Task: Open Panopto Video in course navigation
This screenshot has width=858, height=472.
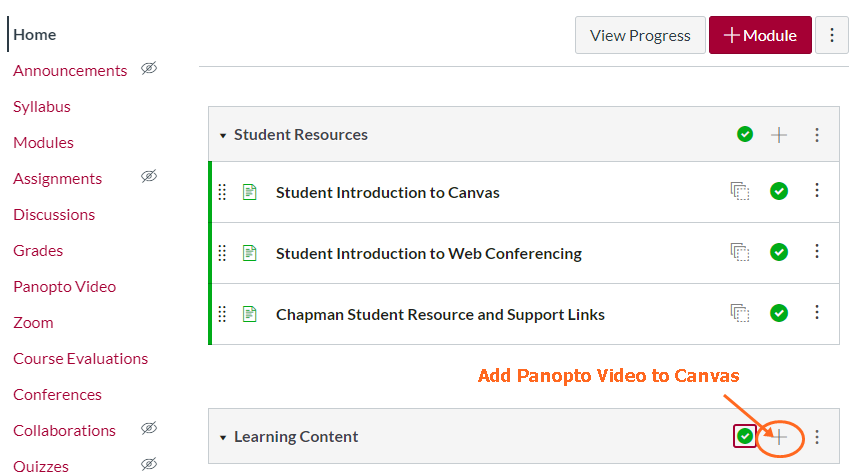Action: point(64,287)
